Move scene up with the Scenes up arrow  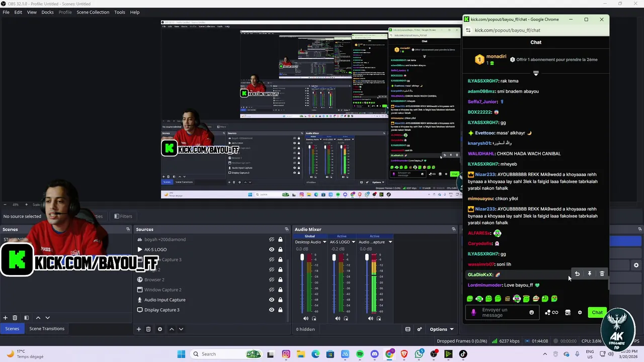coord(38,318)
